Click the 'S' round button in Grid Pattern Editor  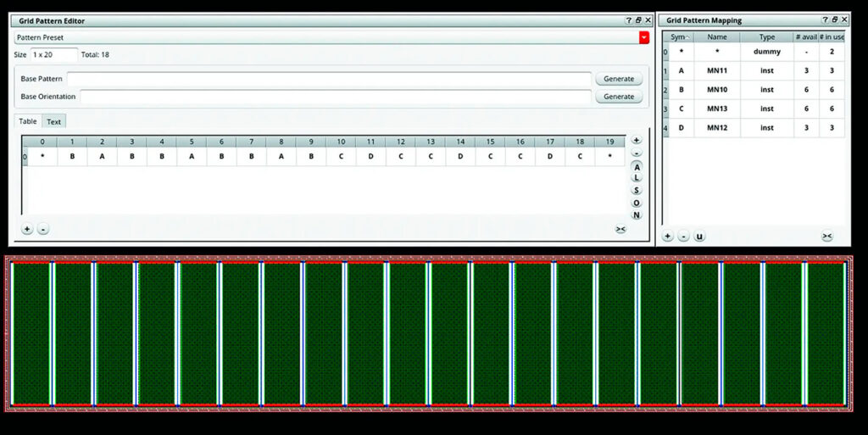coord(637,190)
